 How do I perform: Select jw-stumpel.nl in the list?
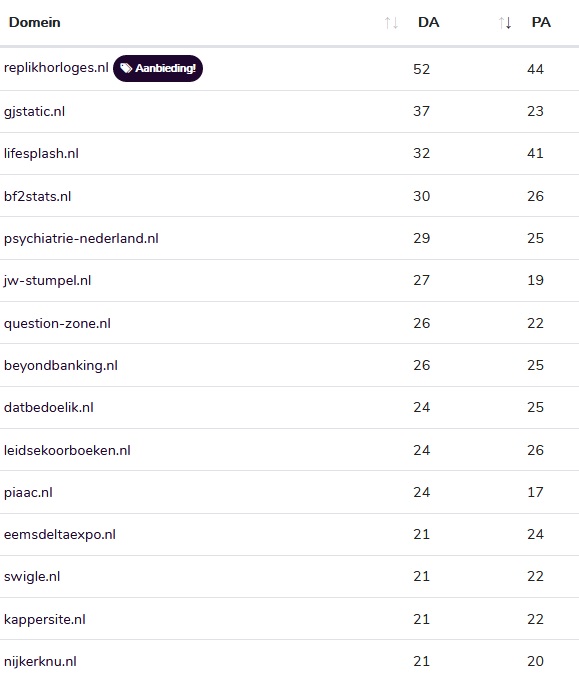[47, 281]
